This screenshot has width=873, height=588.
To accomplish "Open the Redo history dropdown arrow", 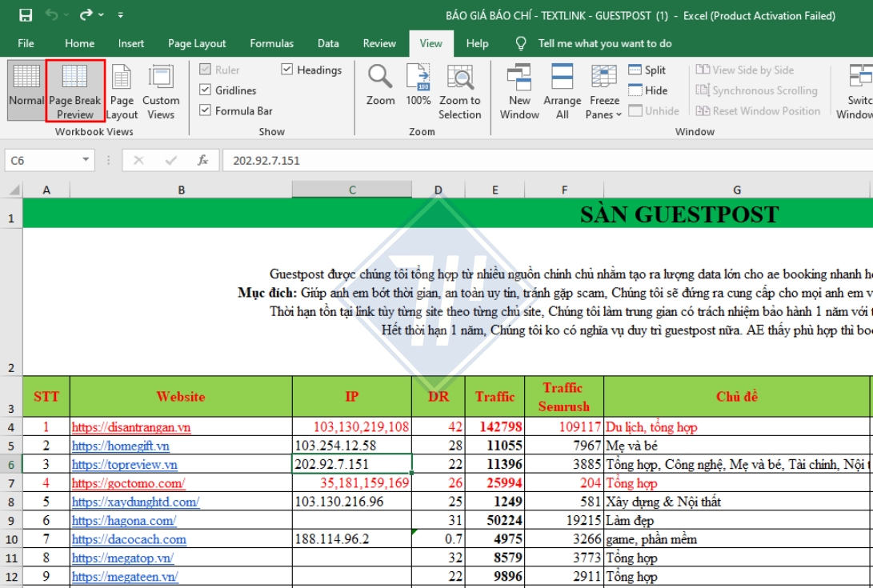I will pyautogui.click(x=101, y=15).
